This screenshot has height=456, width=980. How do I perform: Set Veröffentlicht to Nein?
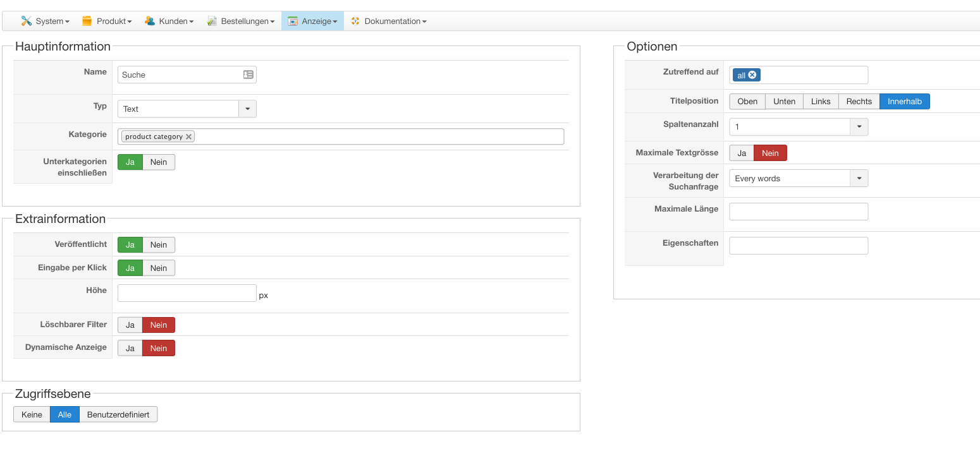point(159,245)
